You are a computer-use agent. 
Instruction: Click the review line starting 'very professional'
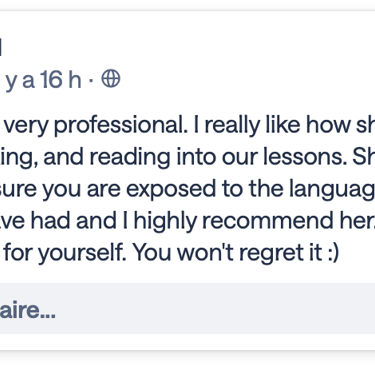tap(189, 125)
